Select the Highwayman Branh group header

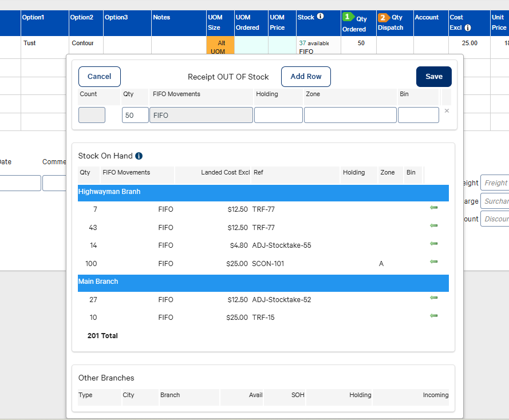pyautogui.click(x=263, y=193)
